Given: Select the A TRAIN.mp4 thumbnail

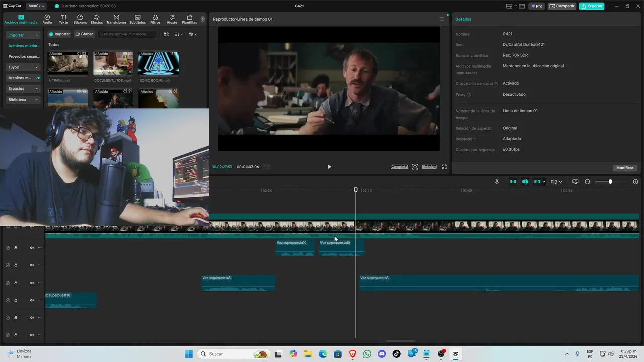Looking at the screenshot, I should pos(67,63).
